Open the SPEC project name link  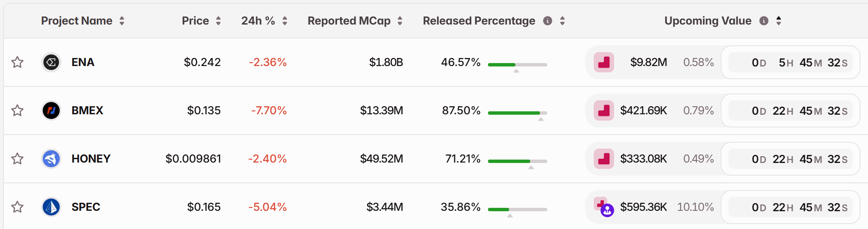pos(86,207)
